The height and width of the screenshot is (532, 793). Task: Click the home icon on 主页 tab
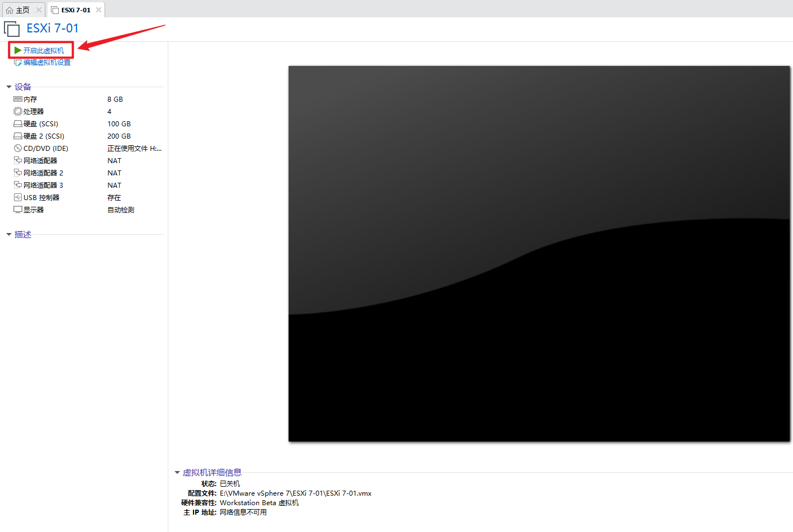pos(10,10)
